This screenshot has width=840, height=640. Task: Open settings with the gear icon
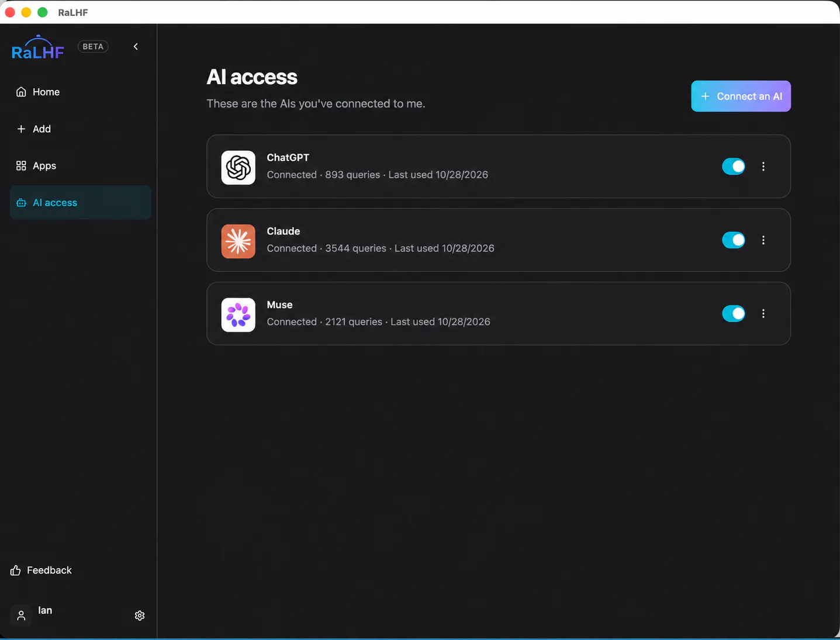[140, 615]
